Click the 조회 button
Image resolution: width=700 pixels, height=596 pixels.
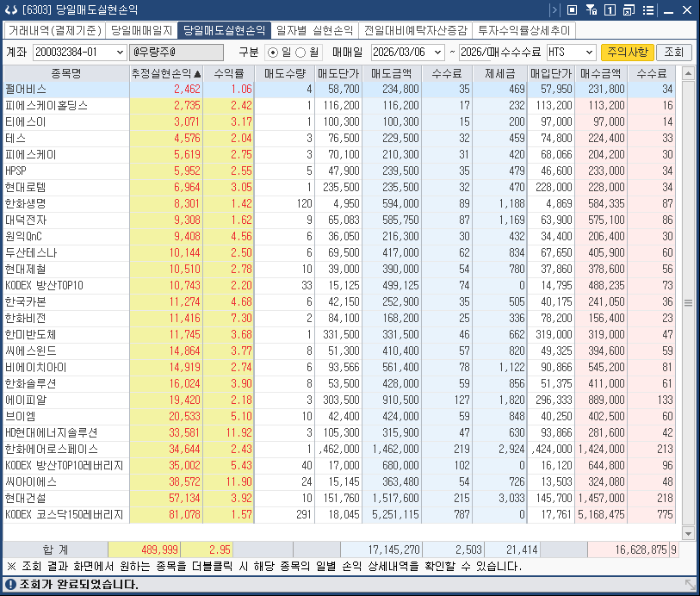pos(673,52)
